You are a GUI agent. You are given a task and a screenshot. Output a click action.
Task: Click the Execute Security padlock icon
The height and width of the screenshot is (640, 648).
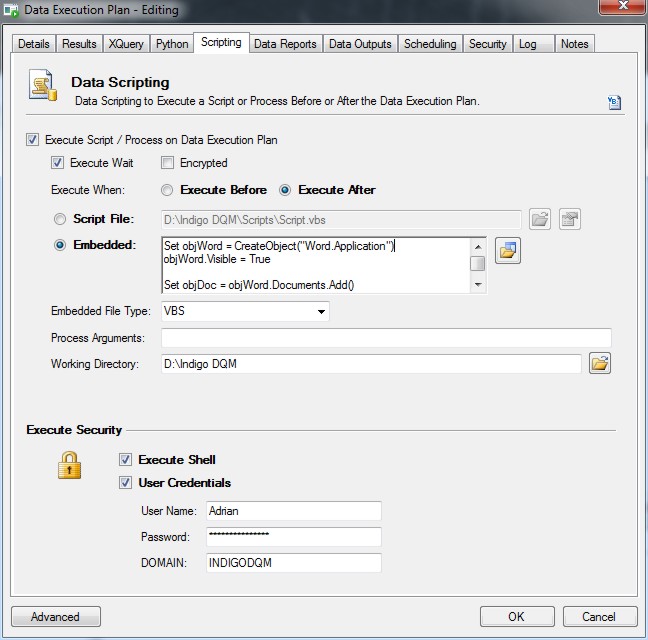click(x=69, y=465)
